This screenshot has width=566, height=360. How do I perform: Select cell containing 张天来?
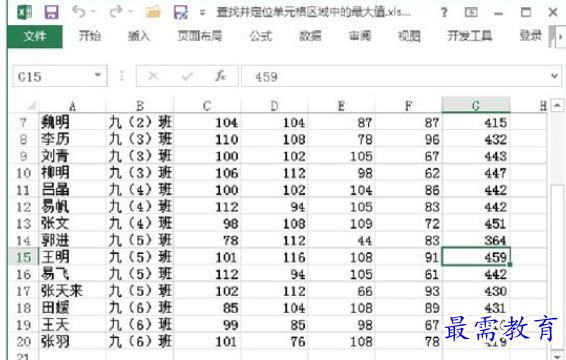click(x=72, y=291)
